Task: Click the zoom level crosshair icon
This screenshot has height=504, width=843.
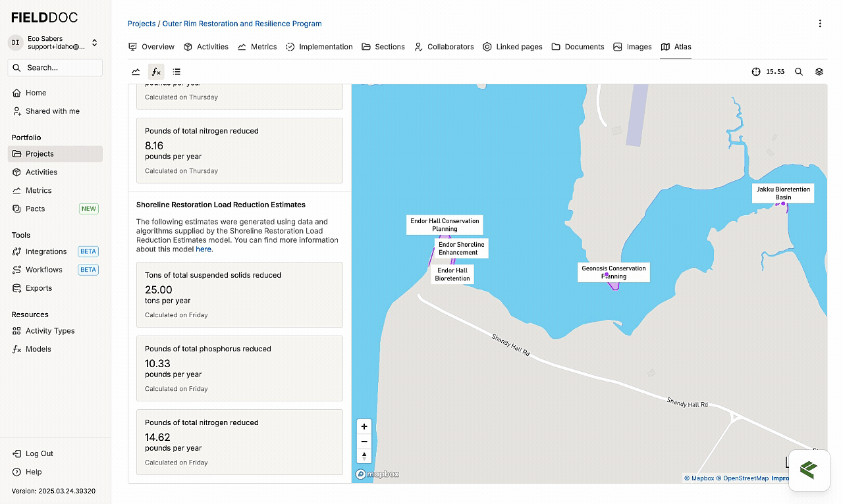Action: (x=756, y=72)
